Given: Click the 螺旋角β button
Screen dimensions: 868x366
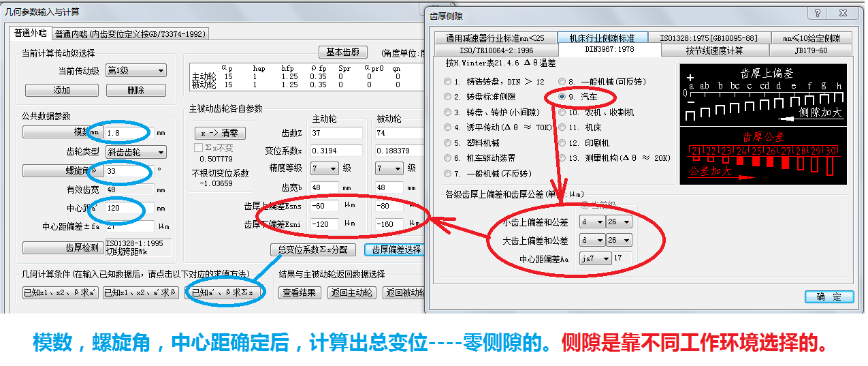Looking at the screenshot, I should click(63, 170).
